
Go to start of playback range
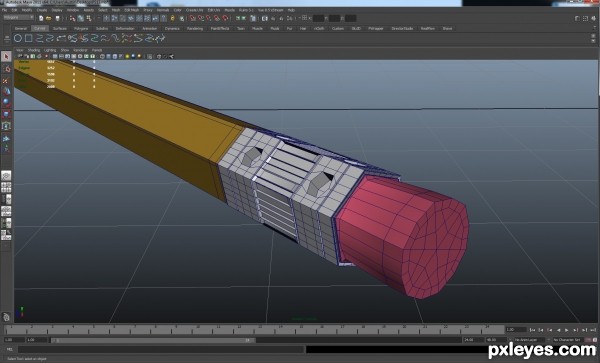tap(532, 330)
